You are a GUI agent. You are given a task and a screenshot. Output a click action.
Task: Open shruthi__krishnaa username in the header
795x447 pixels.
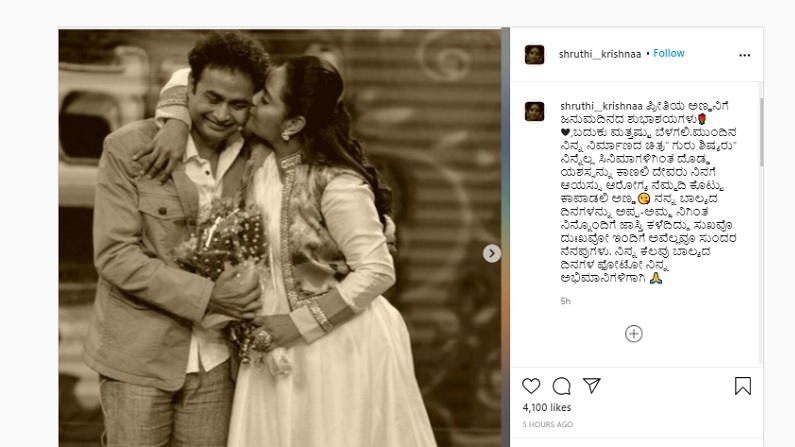600,54
